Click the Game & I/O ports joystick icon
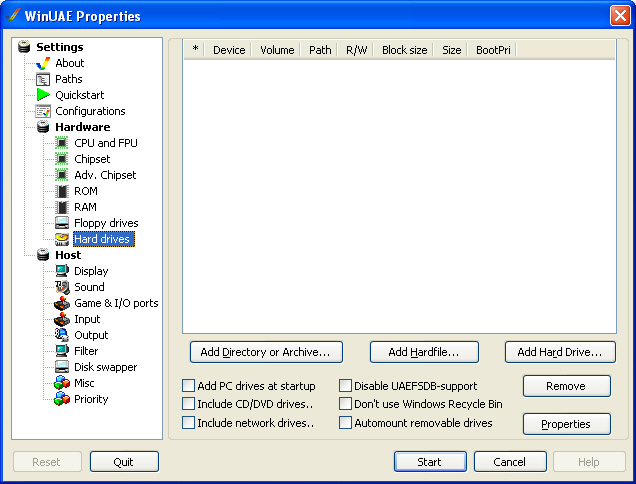This screenshot has height=484, width=636. (x=62, y=303)
